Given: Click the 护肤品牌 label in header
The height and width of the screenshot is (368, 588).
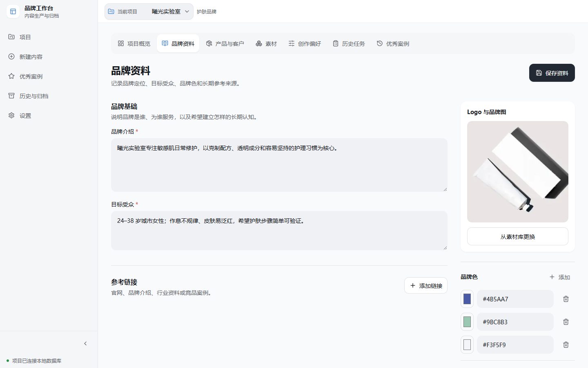Looking at the screenshot, I should (207, 11).
